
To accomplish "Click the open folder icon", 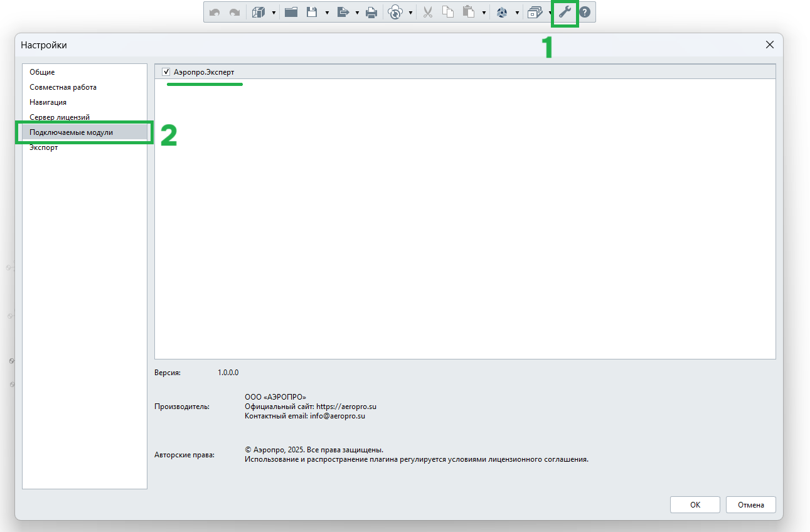I will coord(290,12).
